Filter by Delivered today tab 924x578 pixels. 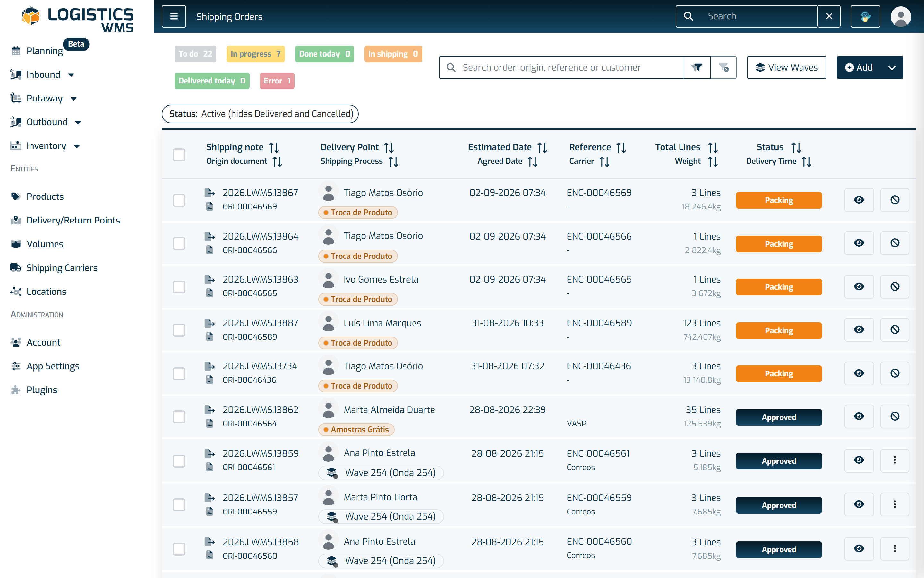point(212,81)
